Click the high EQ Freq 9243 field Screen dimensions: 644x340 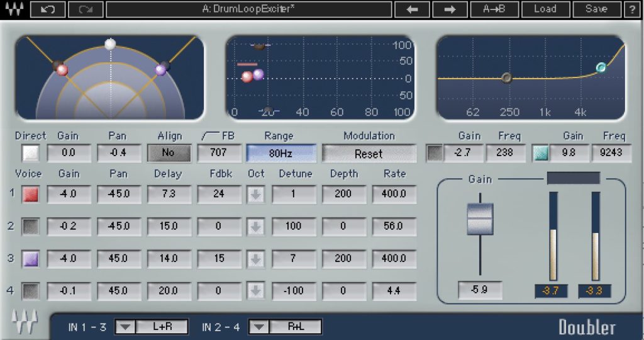611,153
